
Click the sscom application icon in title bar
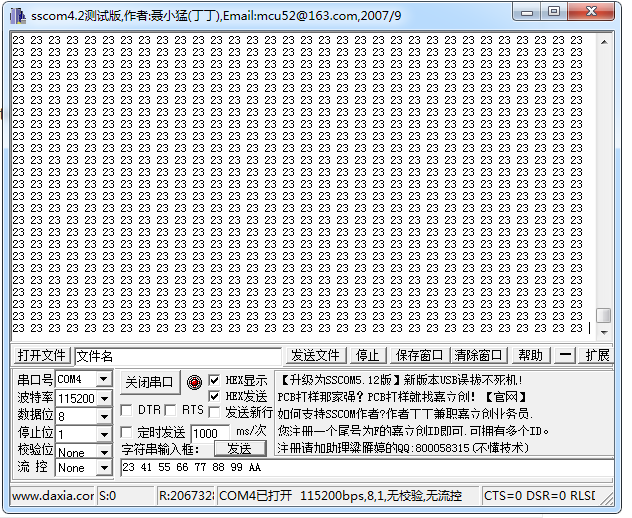(x=18, y=16)
